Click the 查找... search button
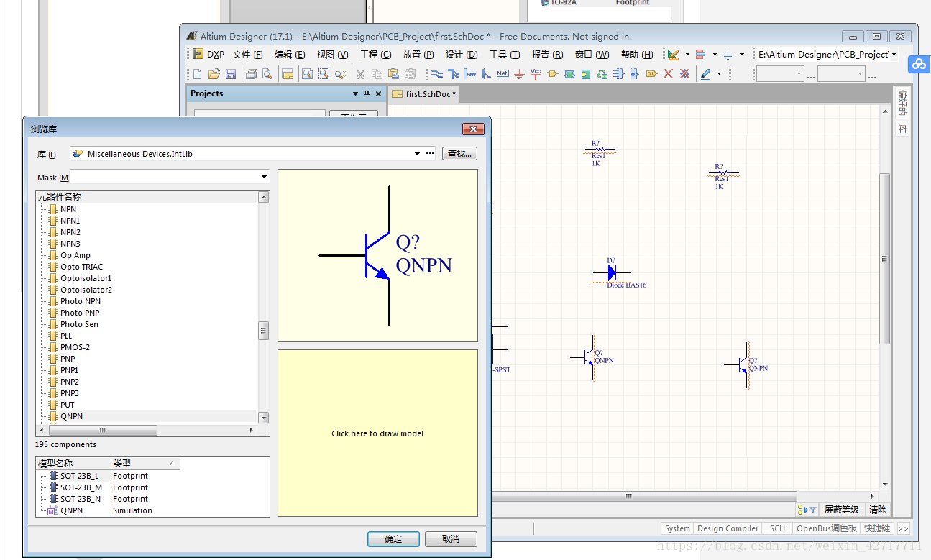This screenshot has height=560, width=931. [459, 154]
